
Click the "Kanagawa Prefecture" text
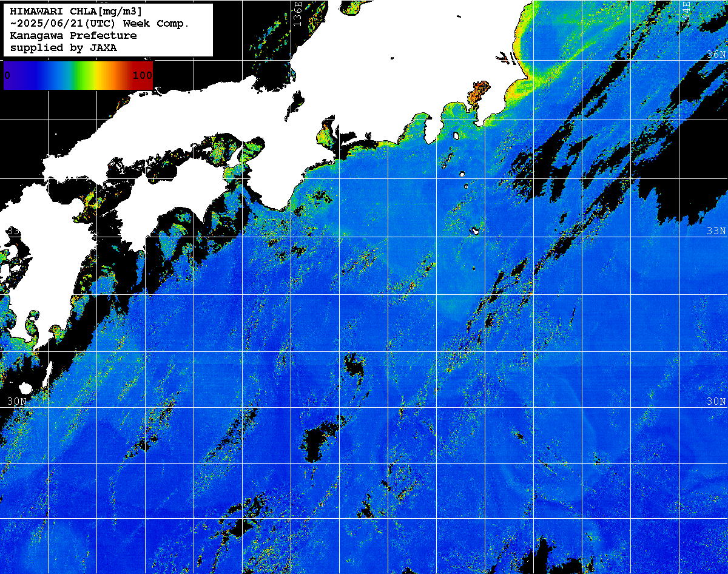[73, 36]
